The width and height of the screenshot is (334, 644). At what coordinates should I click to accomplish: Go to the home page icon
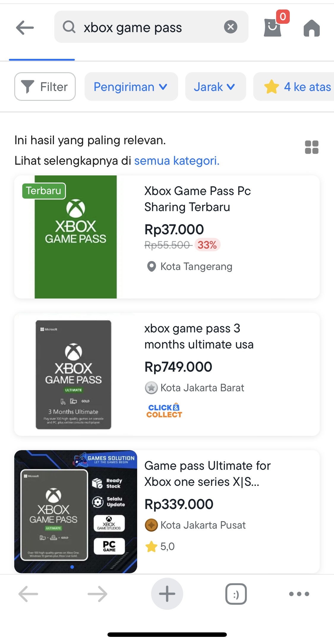pos(311,28)
